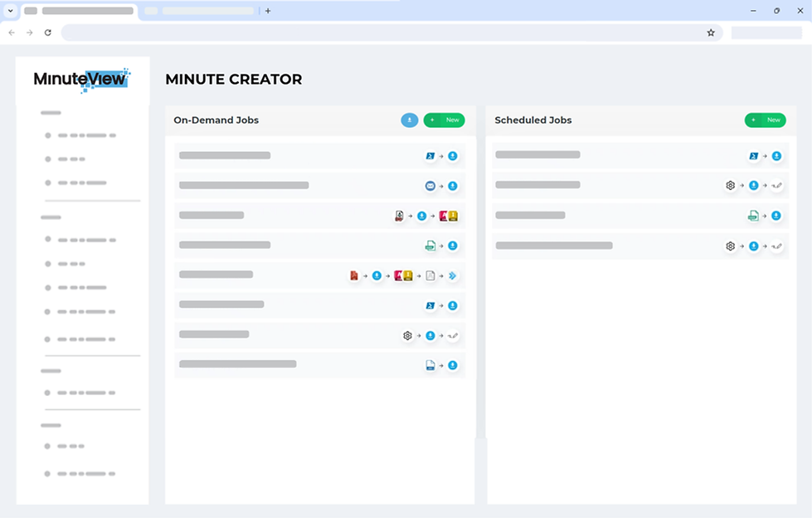Click inside the browser address bar

(x=373, y=32)
